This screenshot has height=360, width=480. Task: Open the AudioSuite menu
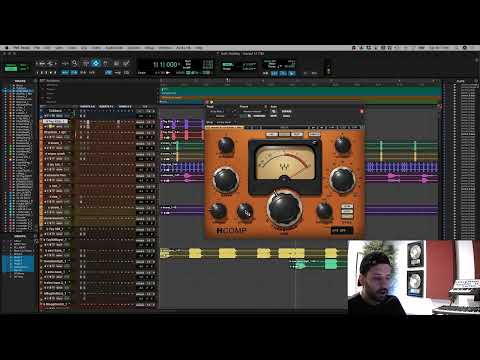pyautogui.click(x=114, y=48)
